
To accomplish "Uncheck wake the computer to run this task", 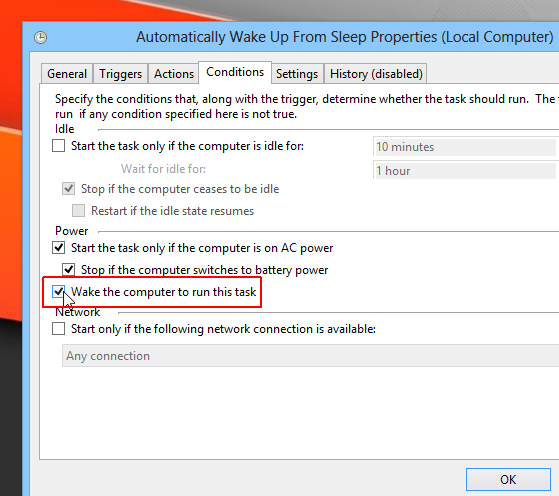I will 58,292.
